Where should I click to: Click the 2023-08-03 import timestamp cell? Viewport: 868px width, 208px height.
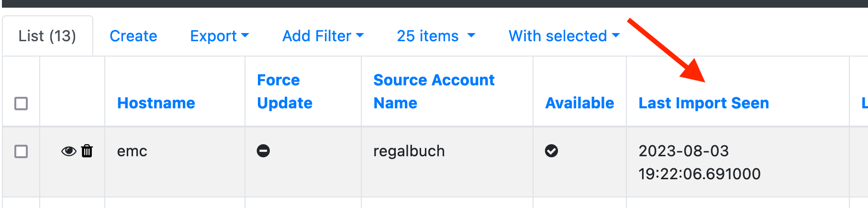click(x=699, y=162)
